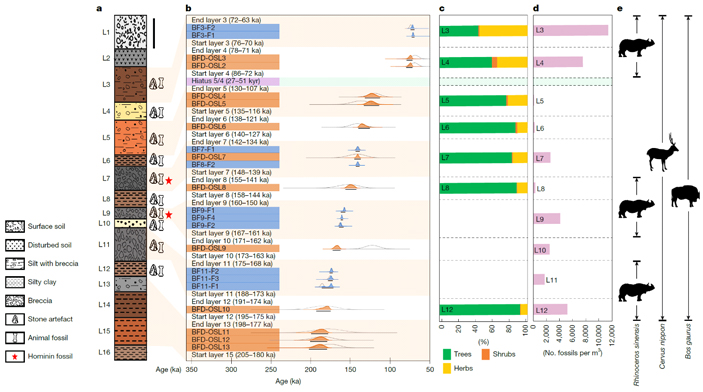Click the 'Age (ka)' title under panel b
This screenshot has width=703, height=392.
click(x=288, y=381)
